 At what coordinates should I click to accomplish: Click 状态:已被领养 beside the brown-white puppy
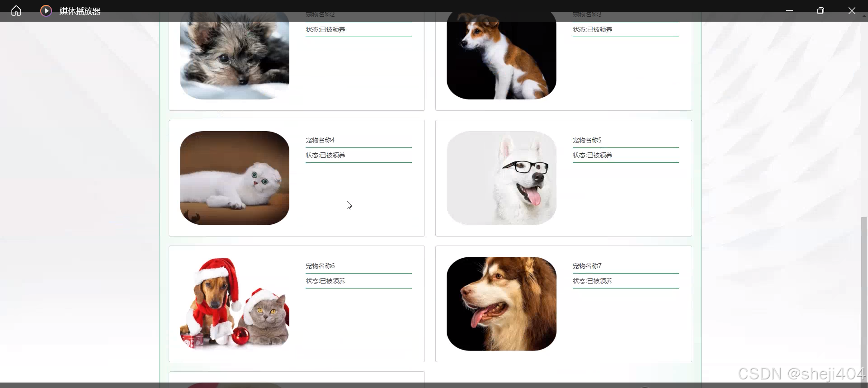coord(592,29)
